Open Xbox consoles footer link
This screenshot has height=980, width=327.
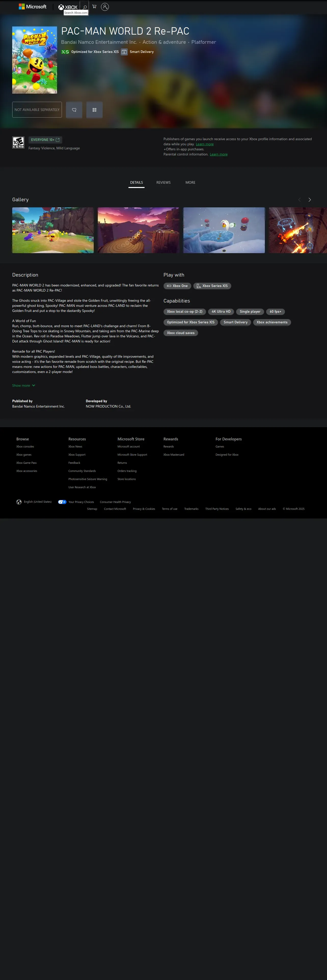[25, 447]
